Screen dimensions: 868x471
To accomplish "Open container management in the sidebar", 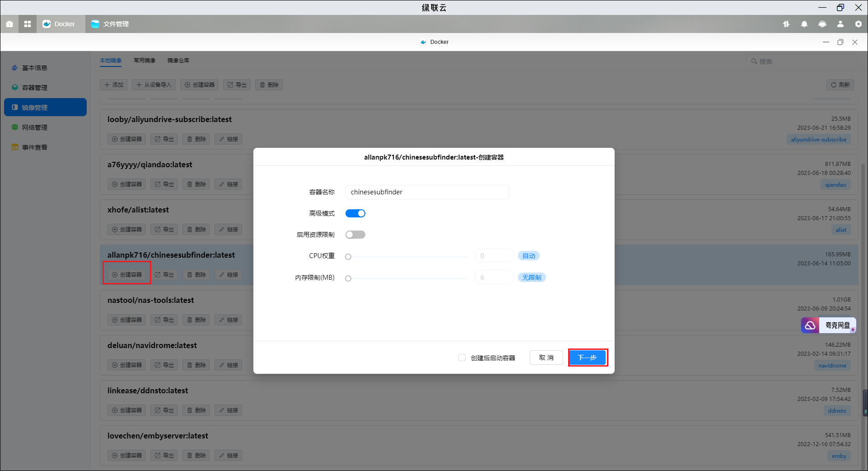I will [35, 88].
